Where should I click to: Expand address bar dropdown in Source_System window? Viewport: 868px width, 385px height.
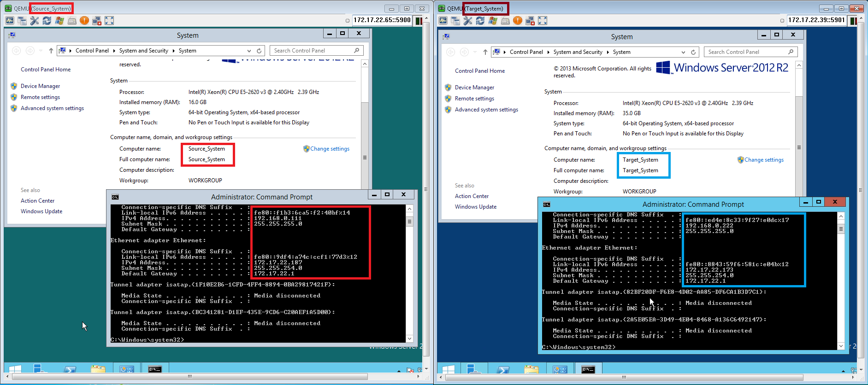(x=249, y=51)
